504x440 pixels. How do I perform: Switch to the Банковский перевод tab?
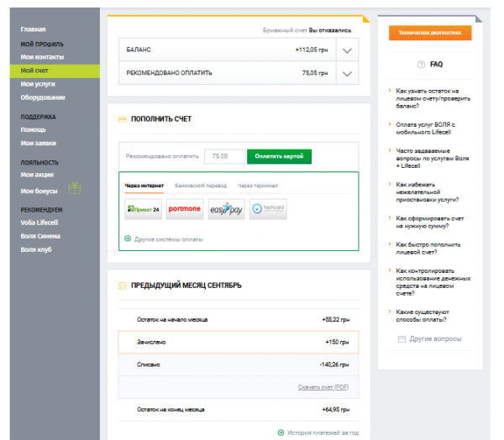[x=201, y=186]
